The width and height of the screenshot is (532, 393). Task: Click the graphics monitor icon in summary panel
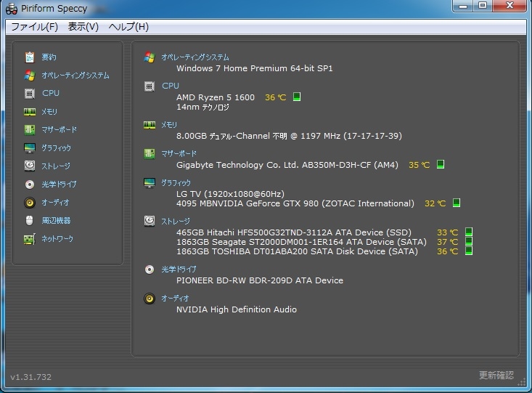pyautogui.click(x=150, y=183)
